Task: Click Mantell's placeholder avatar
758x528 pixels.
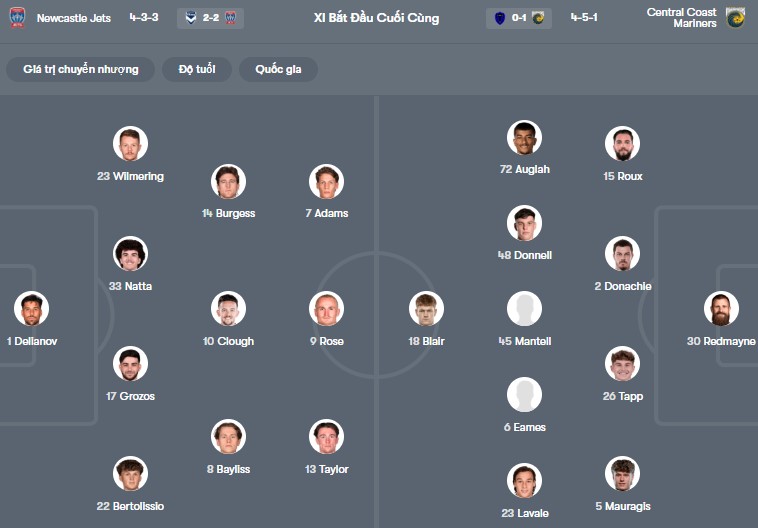Action: pyautogui.click(x=525, y=309)
